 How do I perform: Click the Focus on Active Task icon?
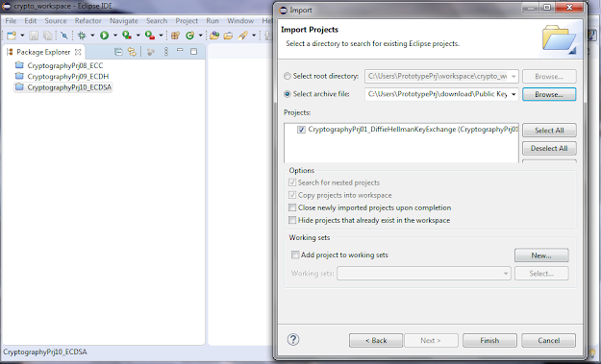(151, 52)
